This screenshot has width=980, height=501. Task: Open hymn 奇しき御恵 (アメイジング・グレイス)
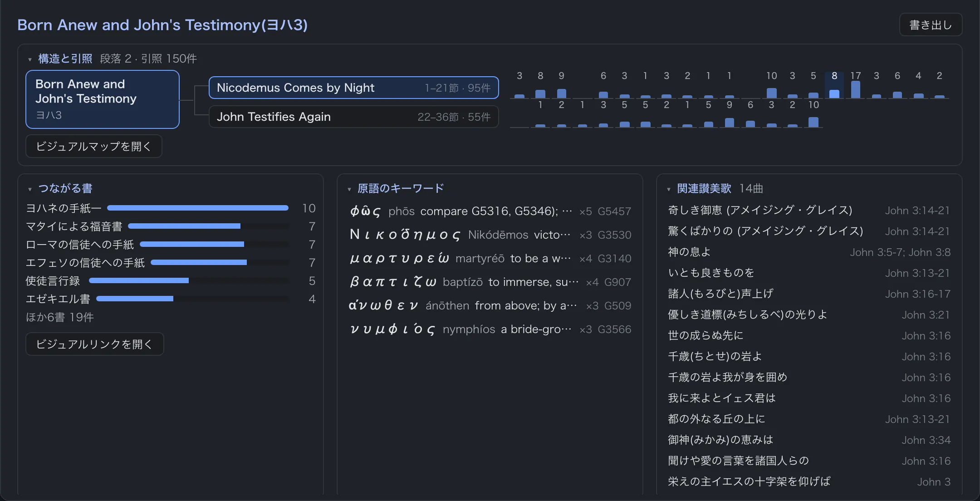tap(809, 210)
